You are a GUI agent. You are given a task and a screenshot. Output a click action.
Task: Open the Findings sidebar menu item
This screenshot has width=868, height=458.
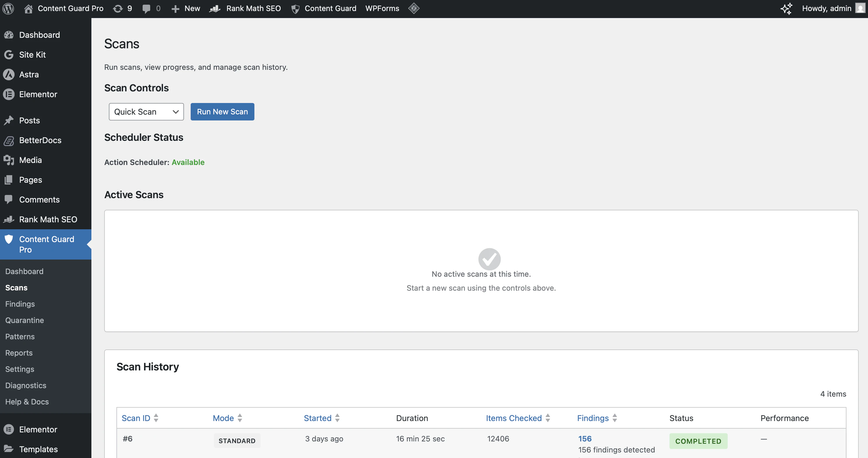click(x=20, y=304)
